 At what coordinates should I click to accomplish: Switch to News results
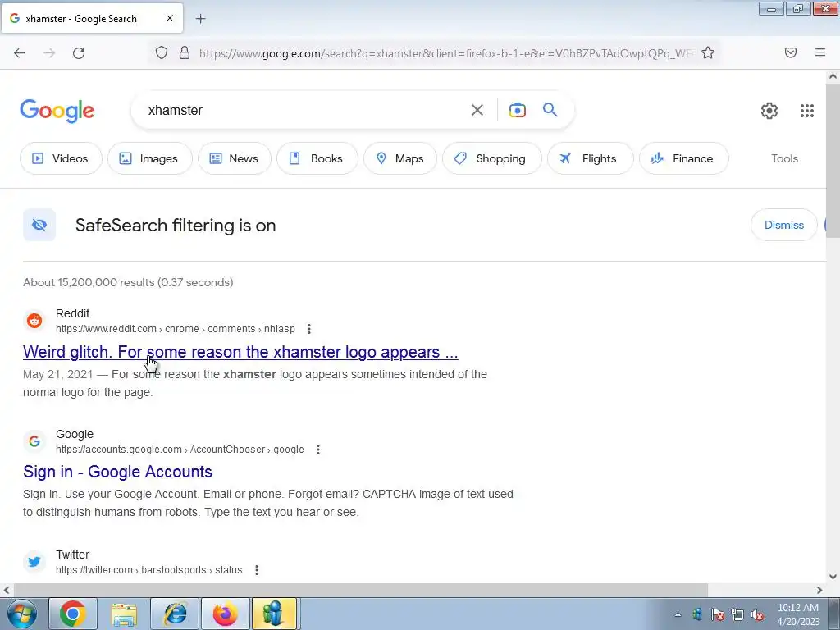[x=234, y=158]
